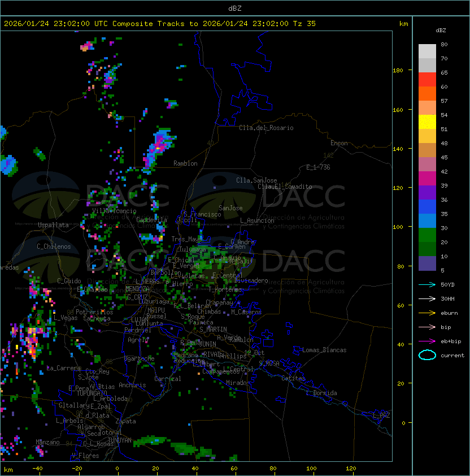The height and width of the screenshot is (476, 470).
Task: Click the 'L_PAZ' map label
Action: click(x=381, y=416)
